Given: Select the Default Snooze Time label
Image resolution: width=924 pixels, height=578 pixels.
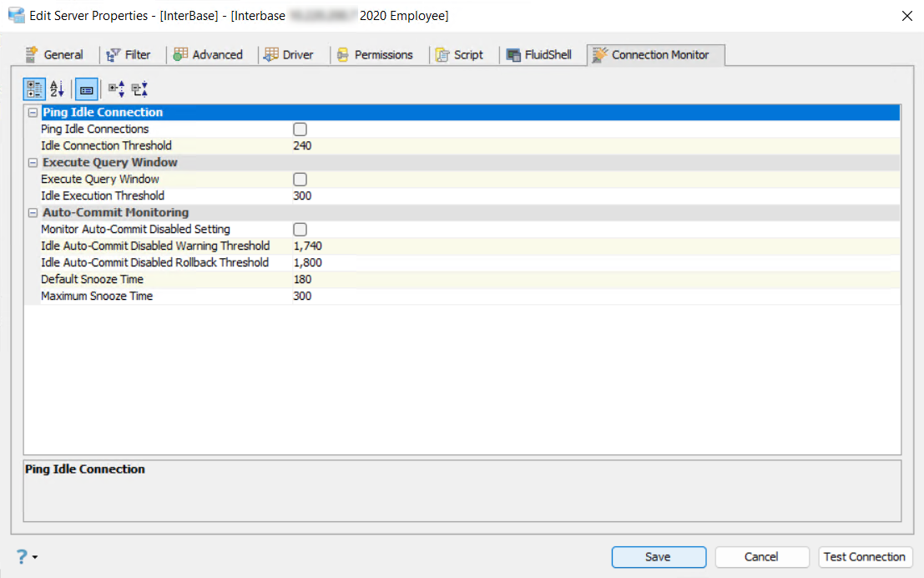Looking at the screenshot, I should [92, 280].
